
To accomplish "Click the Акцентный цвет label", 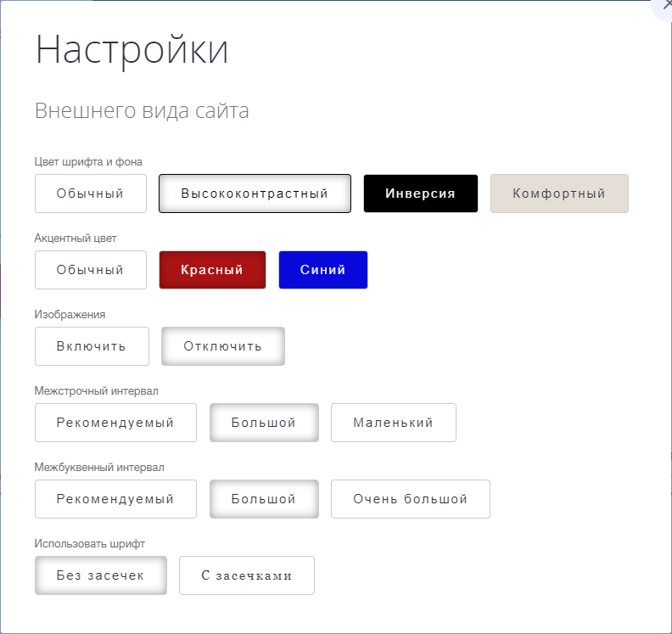I will (76, 238).
